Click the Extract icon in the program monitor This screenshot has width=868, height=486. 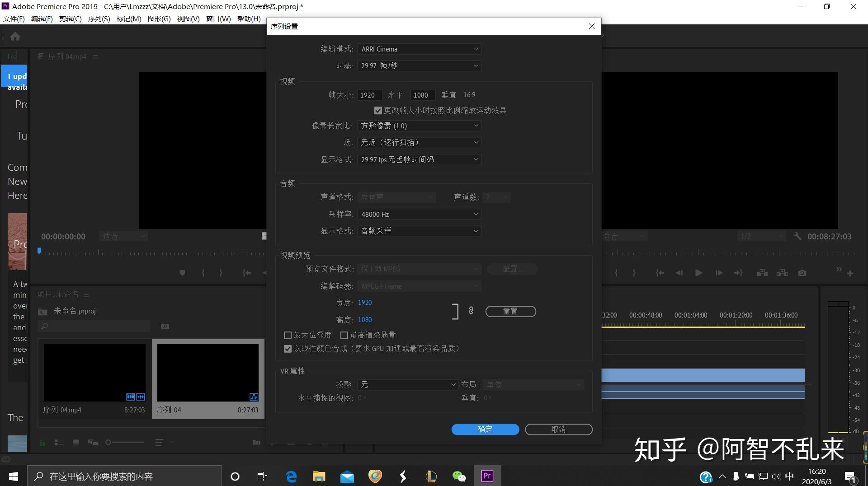pos(782,273)
